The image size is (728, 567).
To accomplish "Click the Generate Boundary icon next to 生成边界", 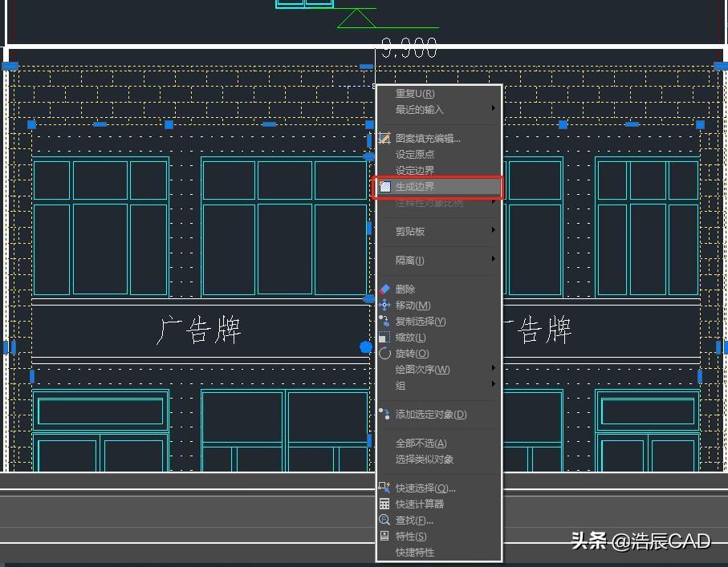I will tap(385, 186).
